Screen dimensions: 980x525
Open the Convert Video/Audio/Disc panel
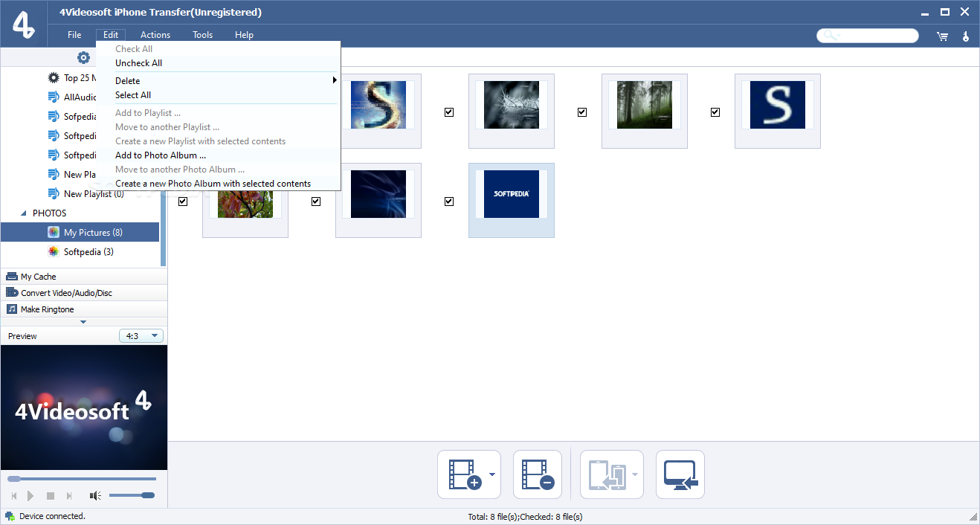(84, 293)
